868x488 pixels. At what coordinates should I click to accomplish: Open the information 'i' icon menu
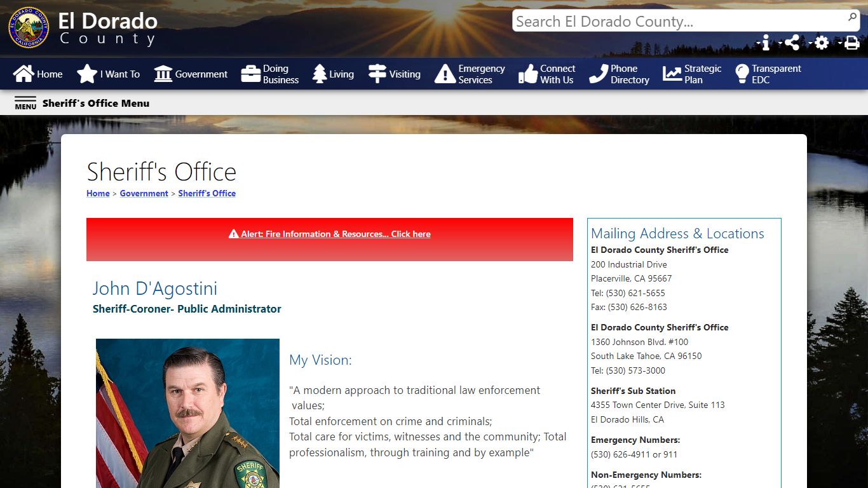point(765,43)
